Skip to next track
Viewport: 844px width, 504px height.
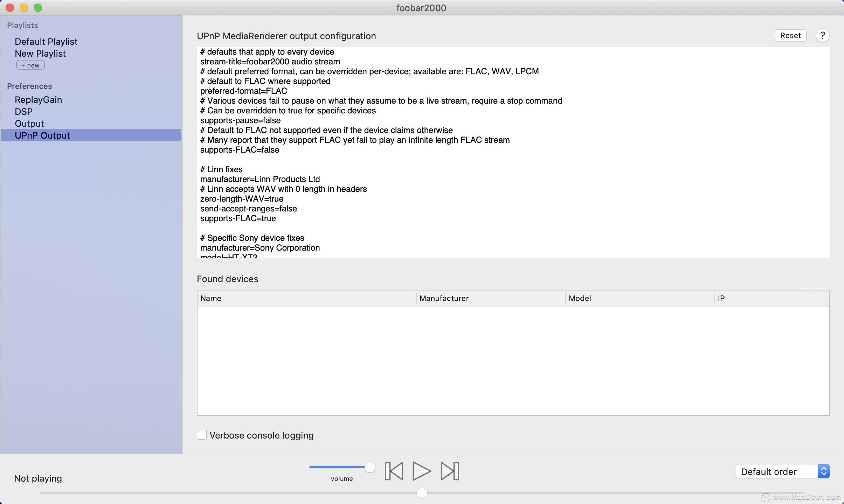[x=449, y=471]
